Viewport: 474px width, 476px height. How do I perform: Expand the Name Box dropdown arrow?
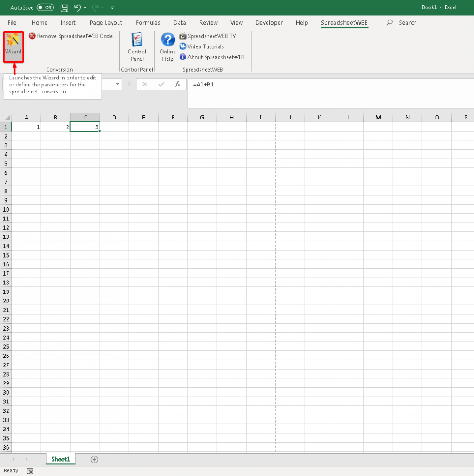[117, 84]
